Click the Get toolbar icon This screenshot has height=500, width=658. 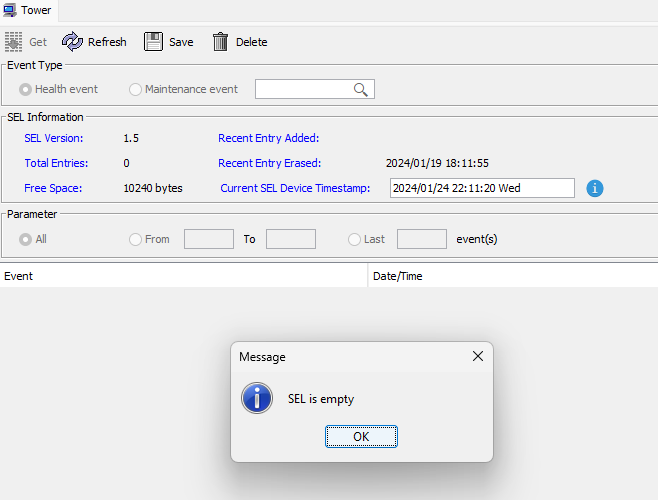click(x=13, y=42)
